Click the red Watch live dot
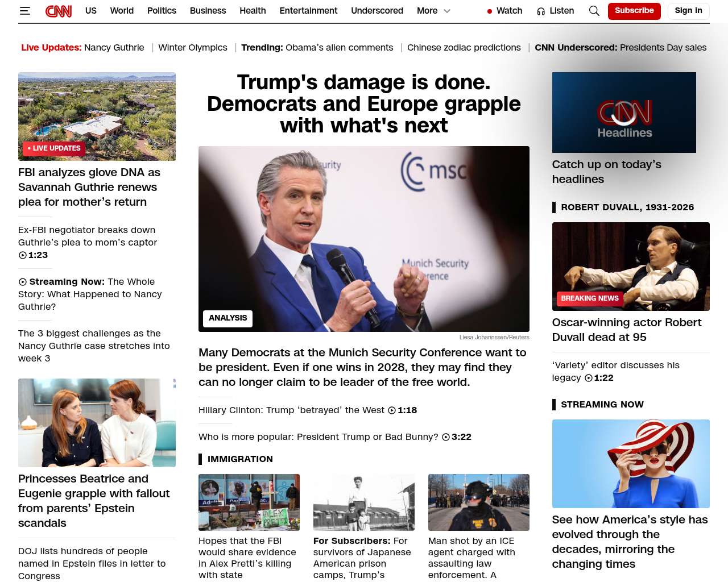This screenshot has height=582, width=728. pos(489,11)
